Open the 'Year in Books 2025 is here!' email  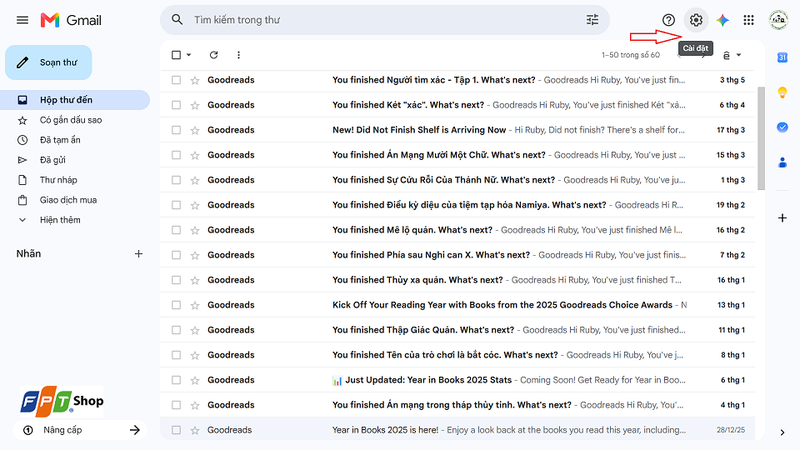pos(457,430)
